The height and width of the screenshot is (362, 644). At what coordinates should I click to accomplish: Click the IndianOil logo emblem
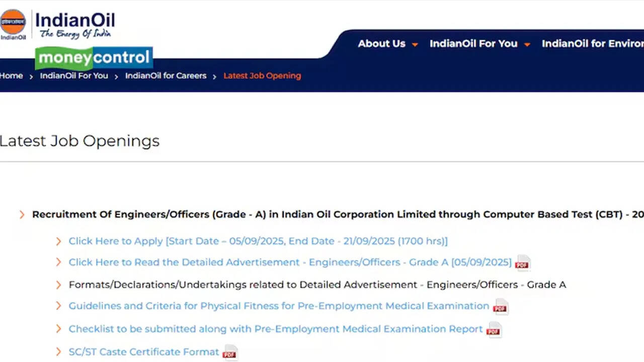point(14,23)
